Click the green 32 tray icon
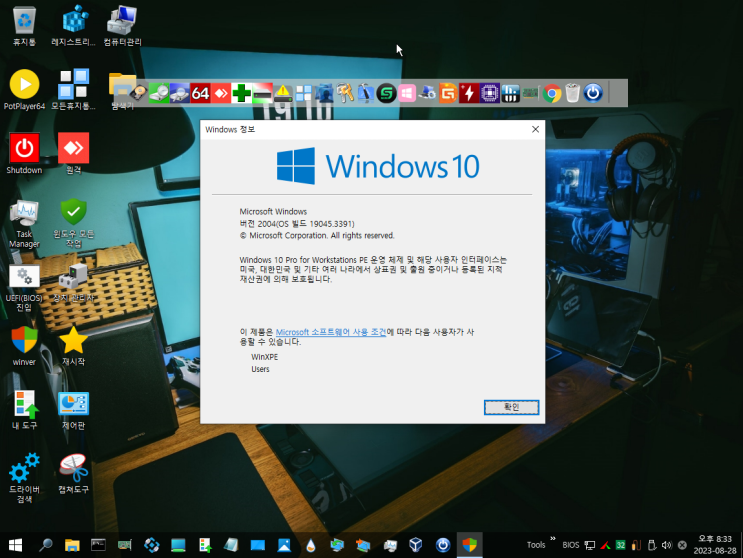Viewport: 743px width, 558px height. coord(620,545)
